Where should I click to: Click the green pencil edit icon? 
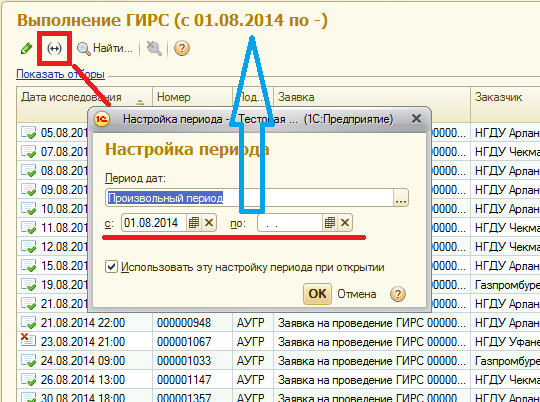click(26, 49)
